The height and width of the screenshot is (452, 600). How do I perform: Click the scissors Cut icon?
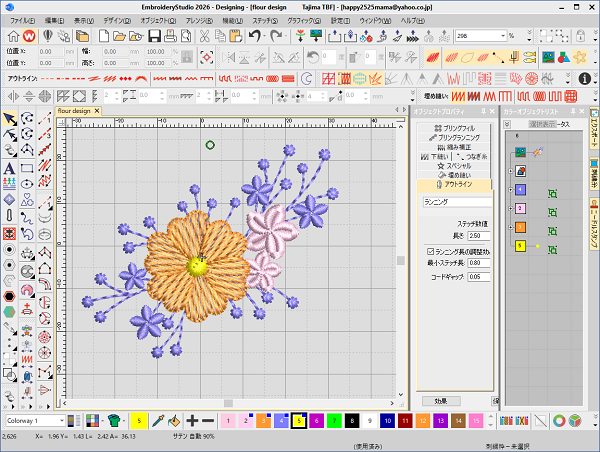click(204, 36)
